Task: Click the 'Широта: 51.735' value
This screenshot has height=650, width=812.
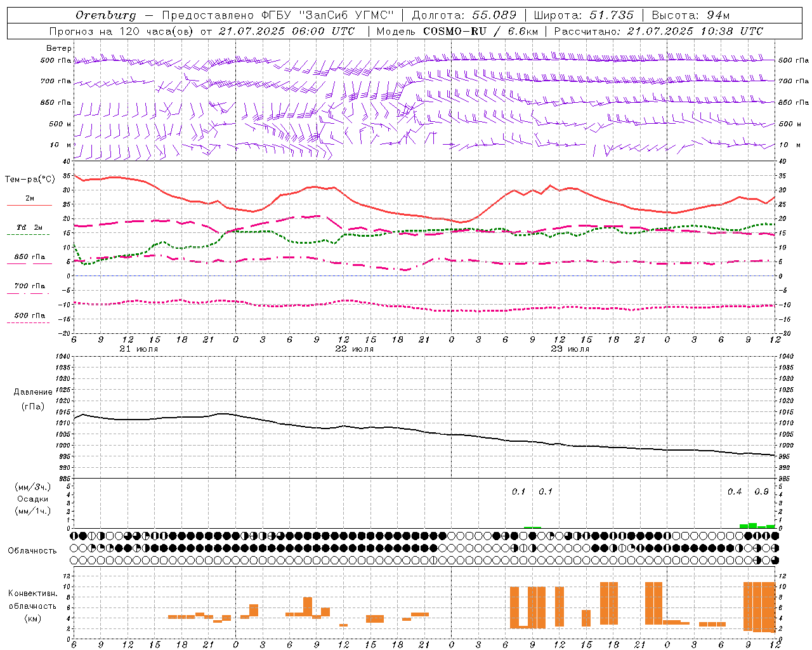Action: (x=584, y=15)
